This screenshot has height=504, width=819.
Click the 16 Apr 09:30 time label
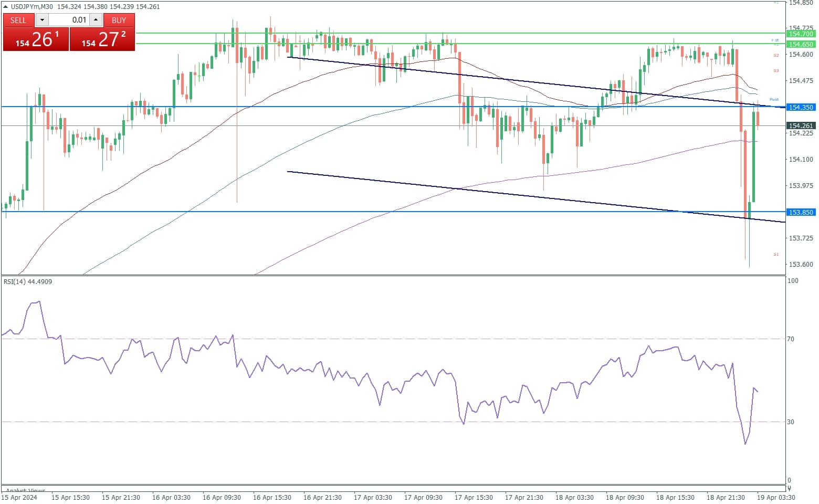(x=222, y=497)
